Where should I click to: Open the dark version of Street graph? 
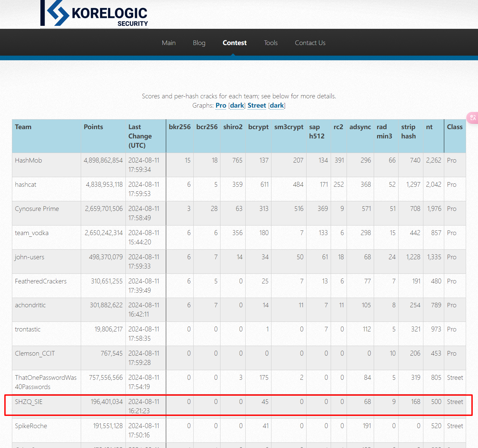tap(277, 105)
